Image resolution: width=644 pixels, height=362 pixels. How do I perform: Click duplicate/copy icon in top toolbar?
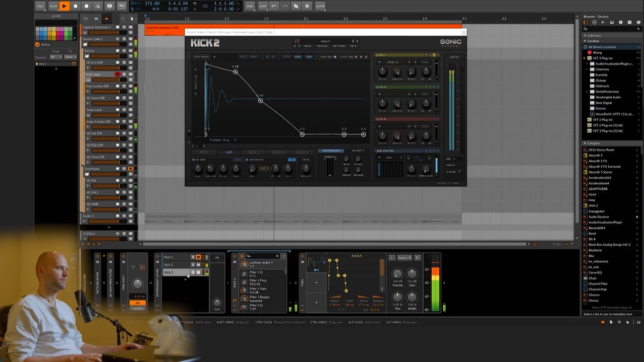(296, 6)
